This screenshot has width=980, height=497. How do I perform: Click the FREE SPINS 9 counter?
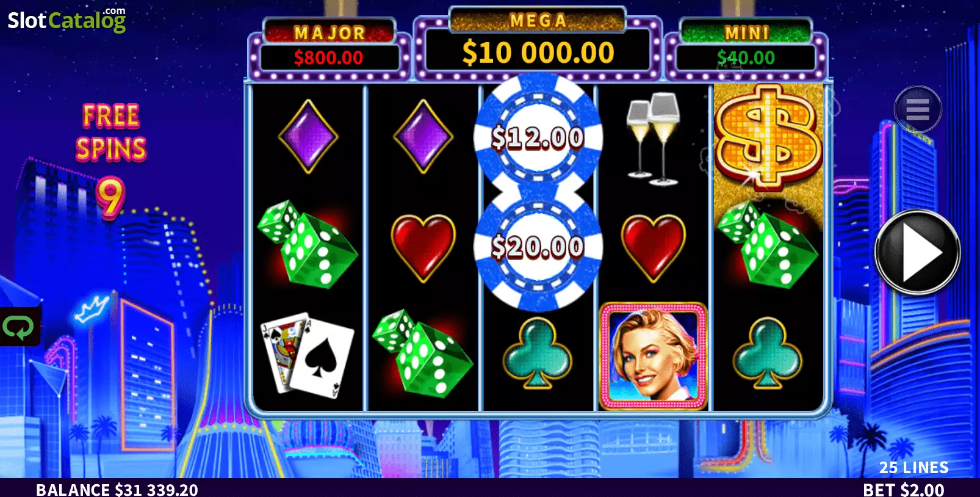click(111, 160)
